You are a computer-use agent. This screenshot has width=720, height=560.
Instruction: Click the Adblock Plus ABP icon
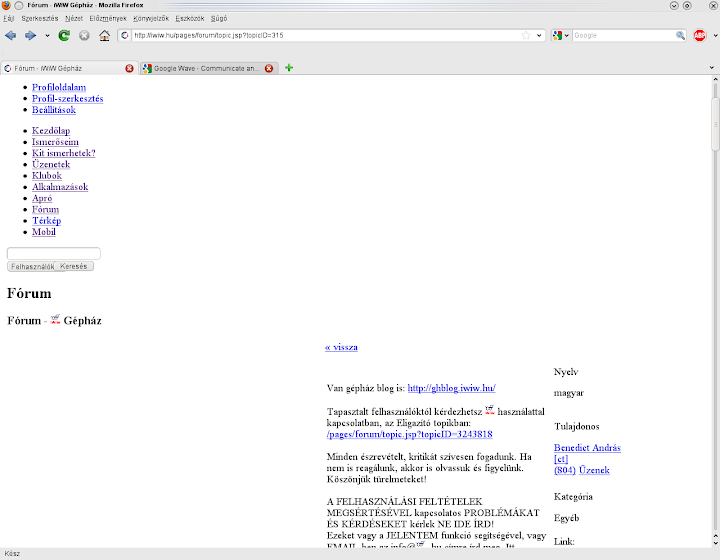[699, 35]
